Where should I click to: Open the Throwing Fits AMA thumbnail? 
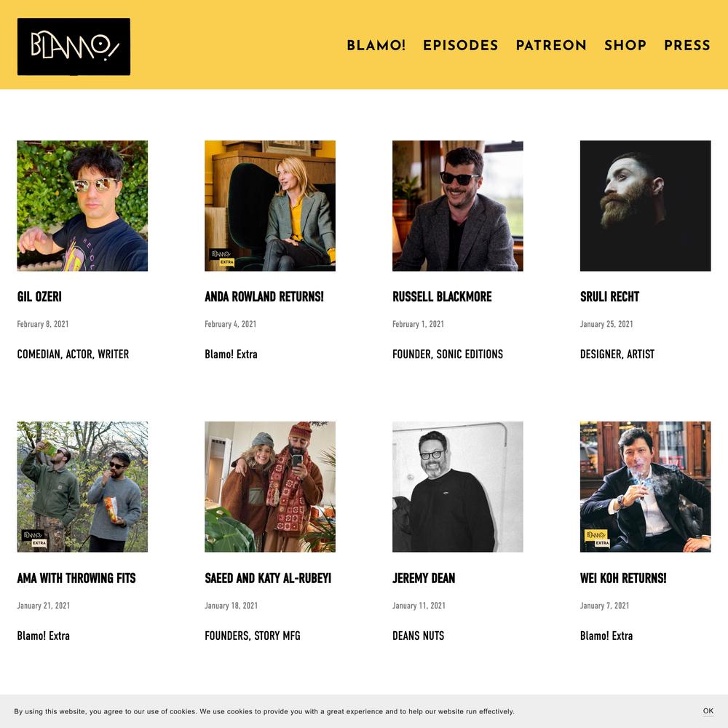(83, 487)
